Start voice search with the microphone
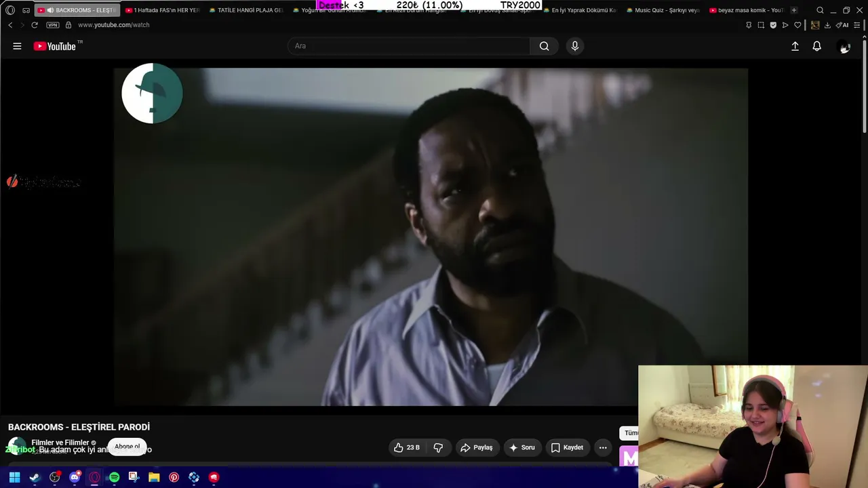The width and height of the screenshot is (868, 488). 575,46
